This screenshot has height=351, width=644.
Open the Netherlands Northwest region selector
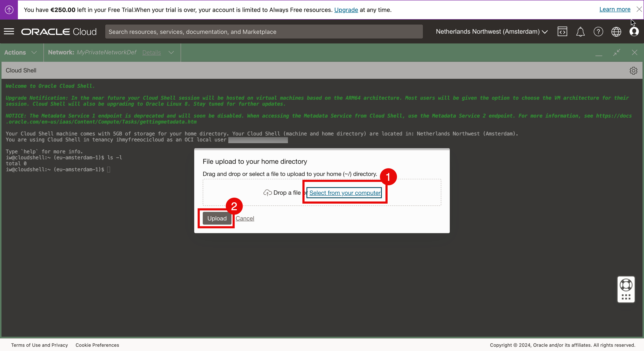click(492, 32)
